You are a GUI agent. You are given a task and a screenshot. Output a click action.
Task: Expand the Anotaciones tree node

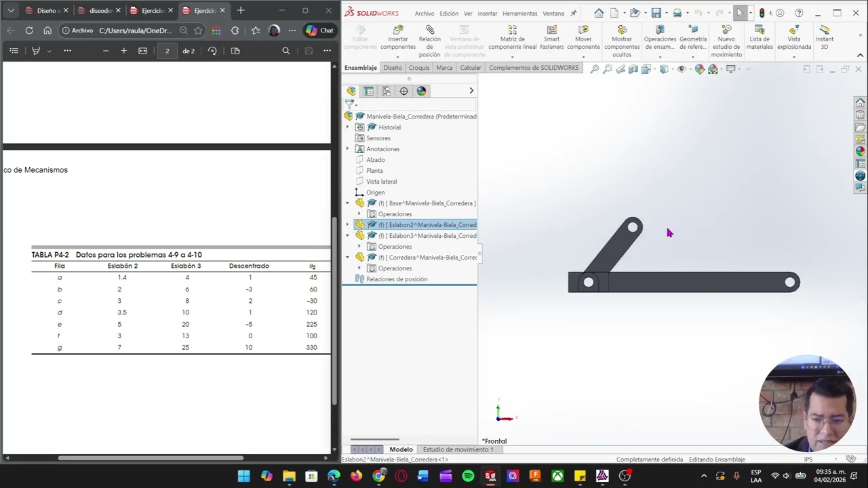point(348,149)
